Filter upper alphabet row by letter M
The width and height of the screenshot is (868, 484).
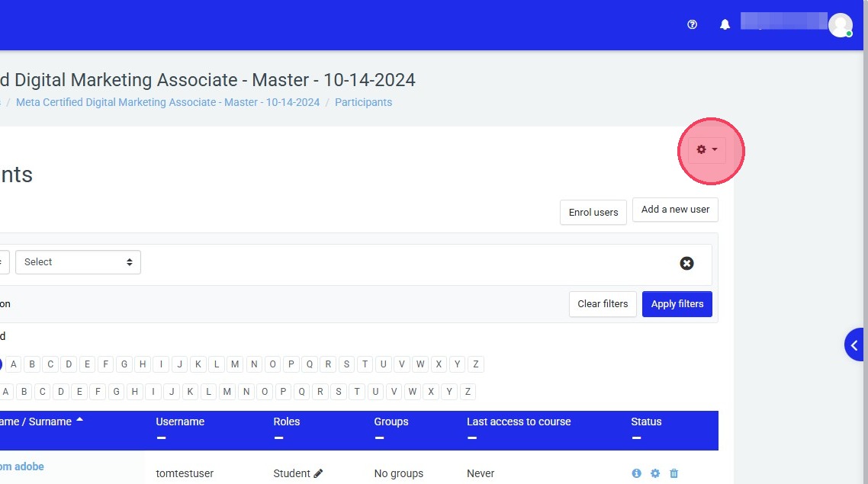[x=235, y=364]
